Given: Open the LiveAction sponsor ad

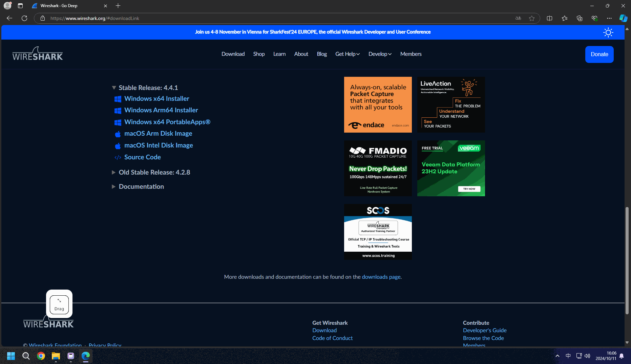Looking at the screenshot, I should click(451, 105).
